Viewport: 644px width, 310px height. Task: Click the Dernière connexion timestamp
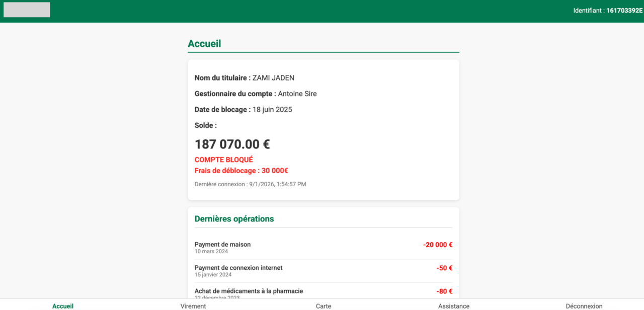[x=251, y=184]
